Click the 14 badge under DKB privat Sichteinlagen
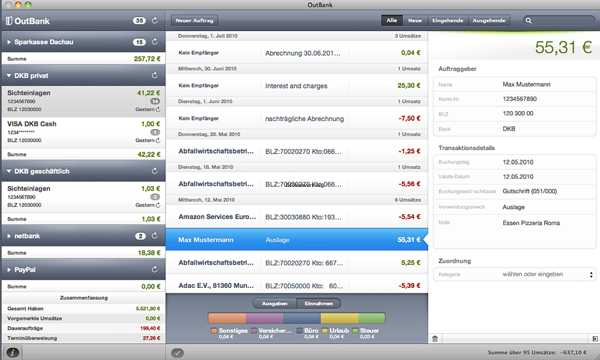Screen dimensions: 600x360 pos(155,101)
